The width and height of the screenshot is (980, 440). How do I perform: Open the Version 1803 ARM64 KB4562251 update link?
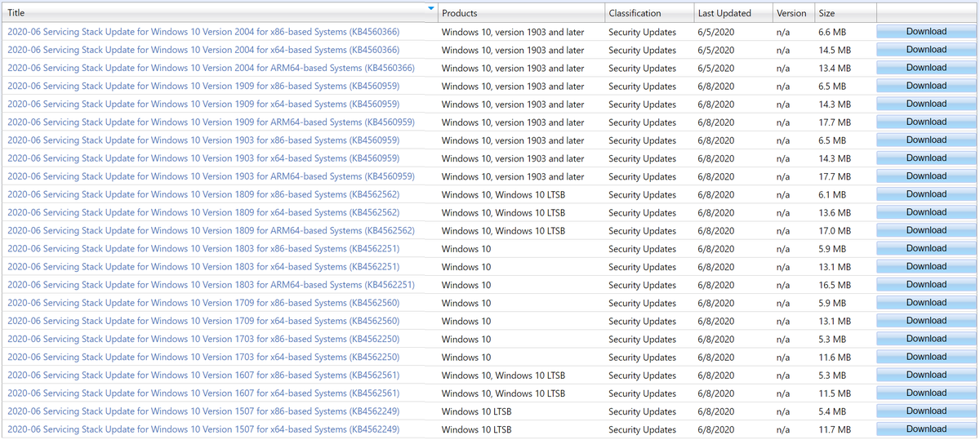[x=211, y=285]
